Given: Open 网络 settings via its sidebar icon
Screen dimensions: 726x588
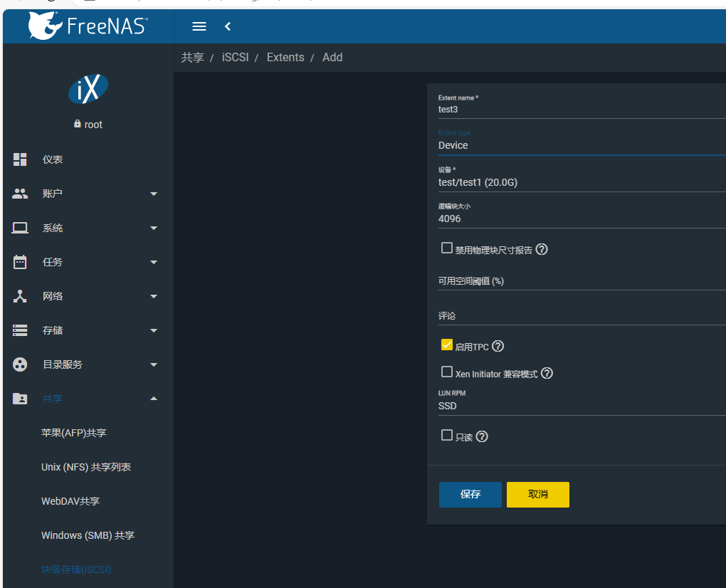Looking at the screenshot, I should pyautogui.click(x=19, y=295).
